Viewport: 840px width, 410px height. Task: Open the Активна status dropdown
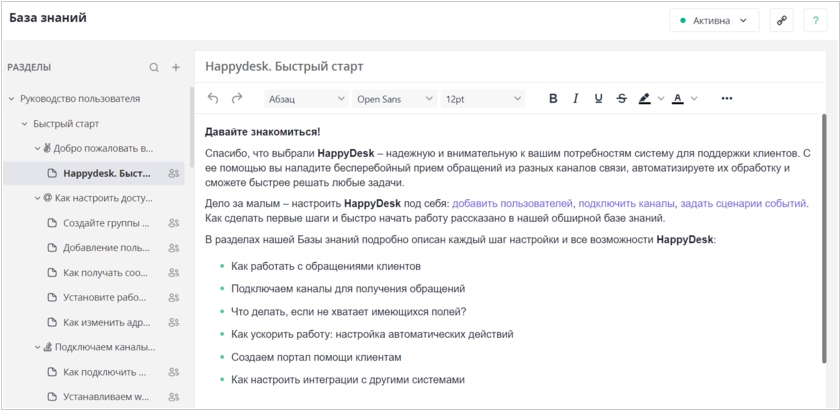714,21
